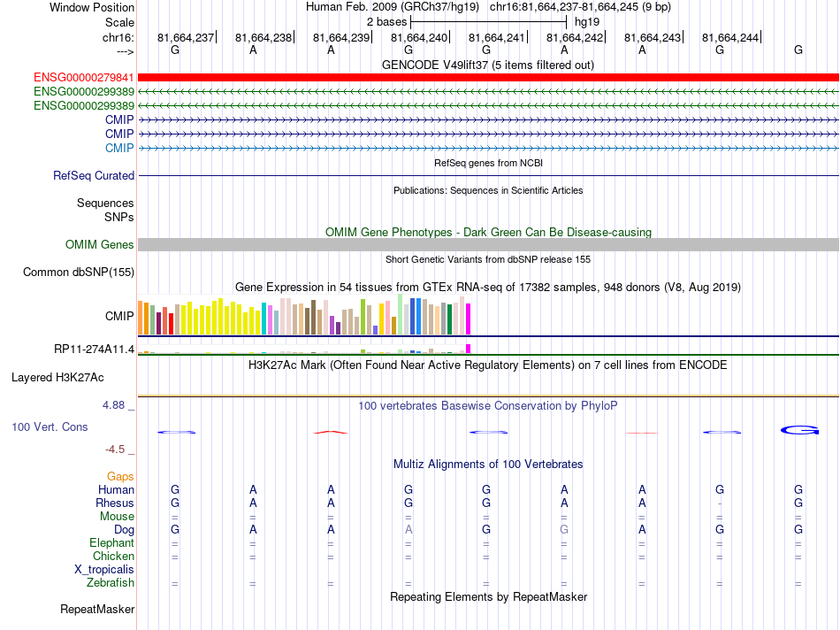Image resolution: width=840 pixels, height=630 pixels.
Task: Click the Common dbSNP(155) track label
Action: [x=79, y=272]
